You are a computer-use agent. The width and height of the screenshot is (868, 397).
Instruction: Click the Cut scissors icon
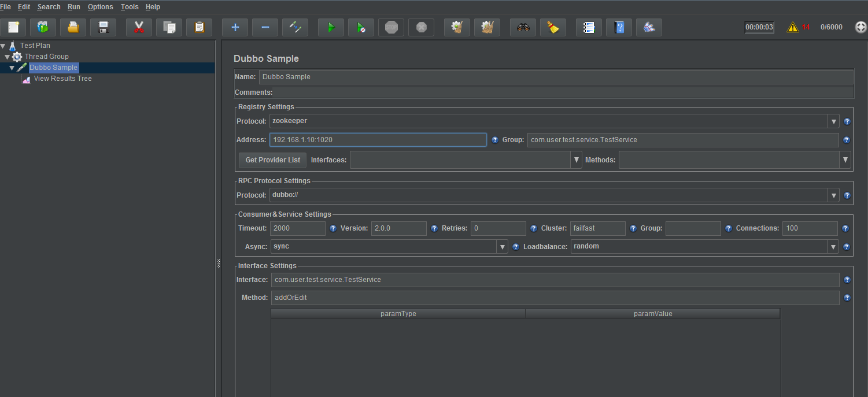pyautogui.click(x=139, y=27)
